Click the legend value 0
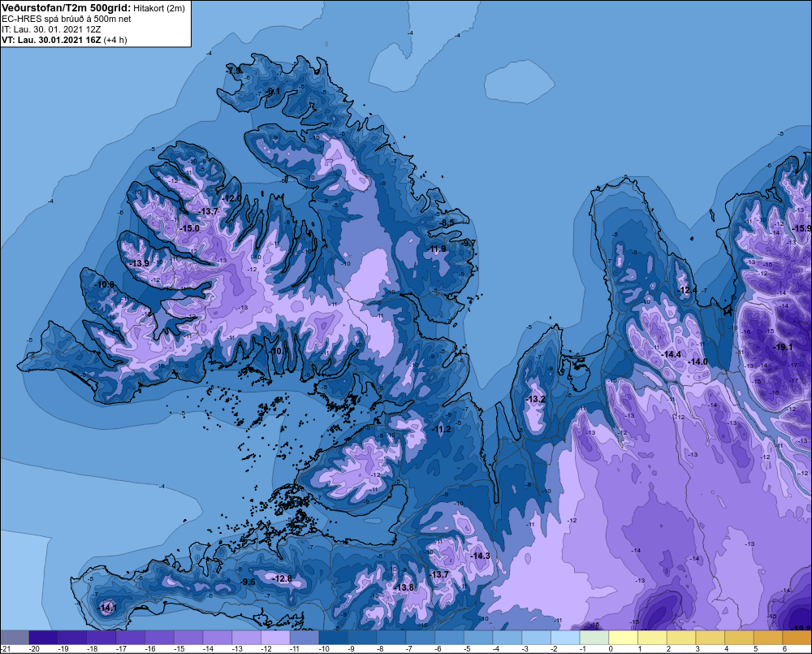812x654 pixels. coord(611,649)
